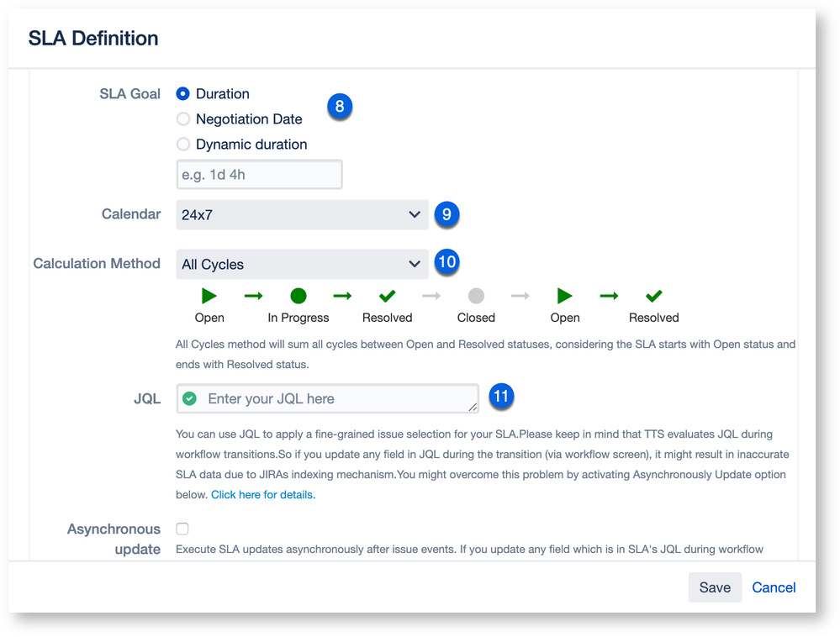This screenshot has width=840, height=637.
Task: Click the blue number 8 annotation badge
Action: click(x=340, y=106)
